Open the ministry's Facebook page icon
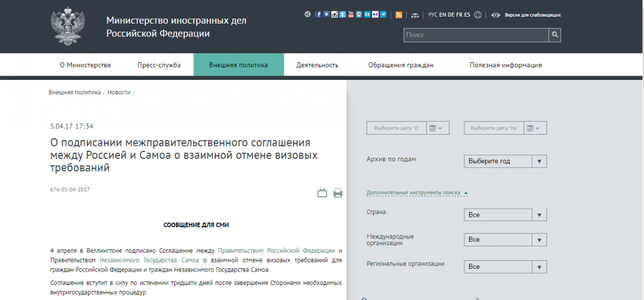644x300 pixels. point(318,15)
